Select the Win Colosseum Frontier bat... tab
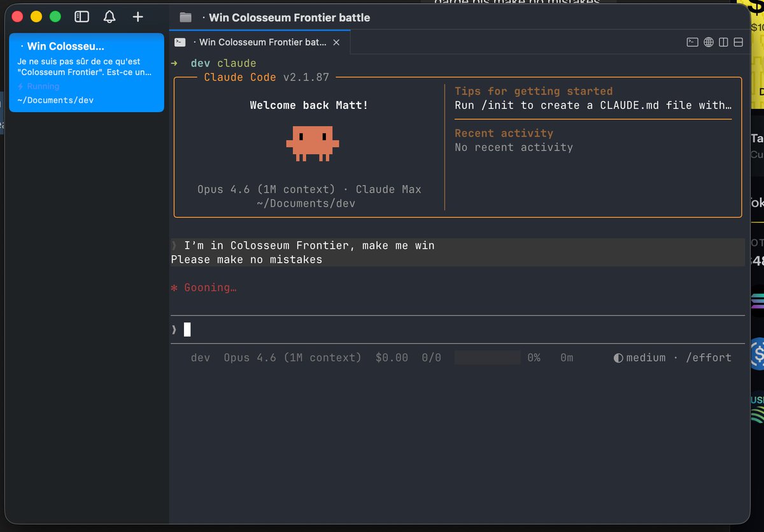This screenshot has height=532, width=764. 260,43
